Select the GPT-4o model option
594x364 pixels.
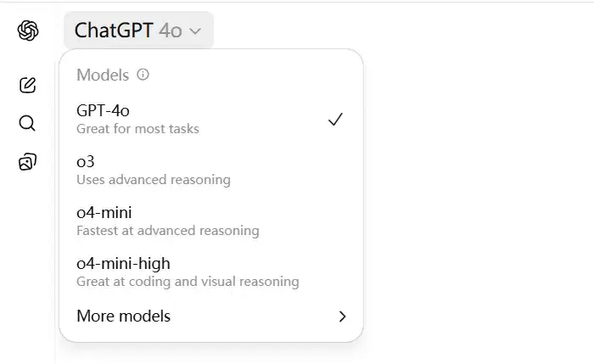pos(211,119)
